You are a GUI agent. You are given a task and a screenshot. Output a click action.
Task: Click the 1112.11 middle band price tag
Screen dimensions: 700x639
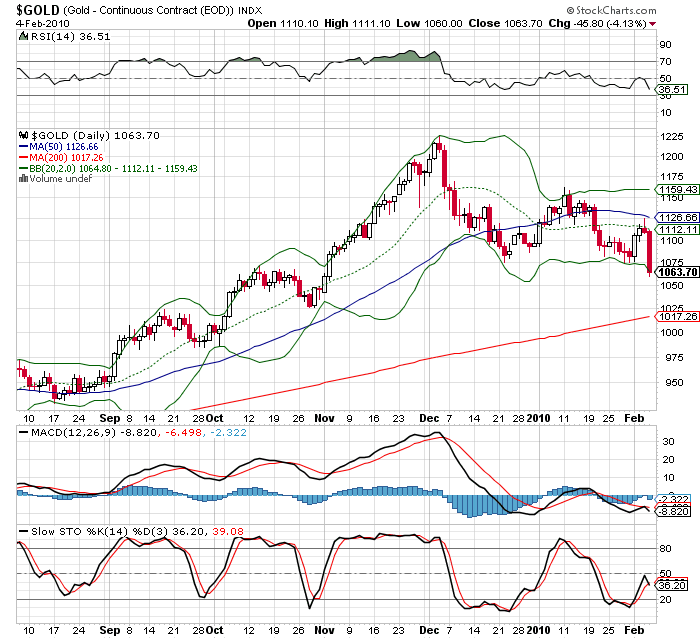tap(677, 230)
